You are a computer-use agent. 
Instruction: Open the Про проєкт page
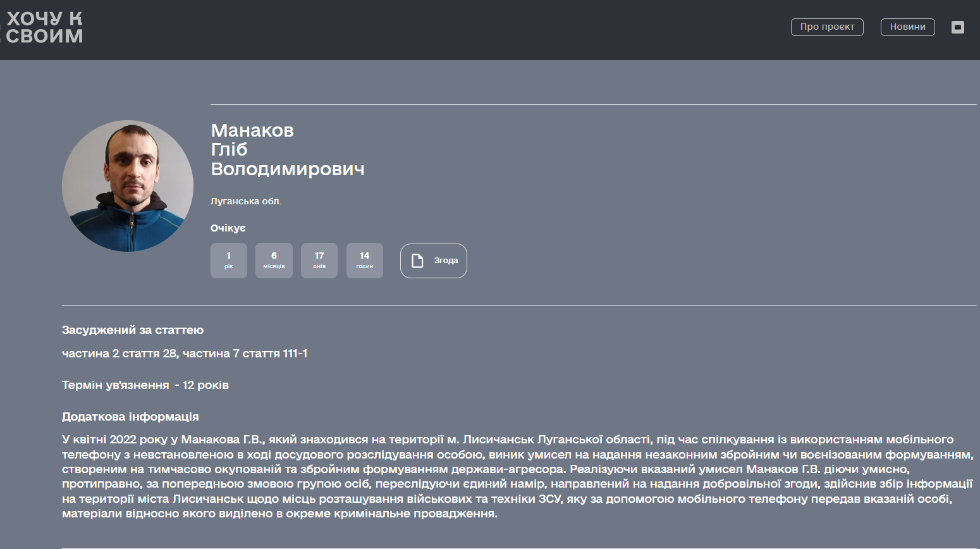coord(826,27)
